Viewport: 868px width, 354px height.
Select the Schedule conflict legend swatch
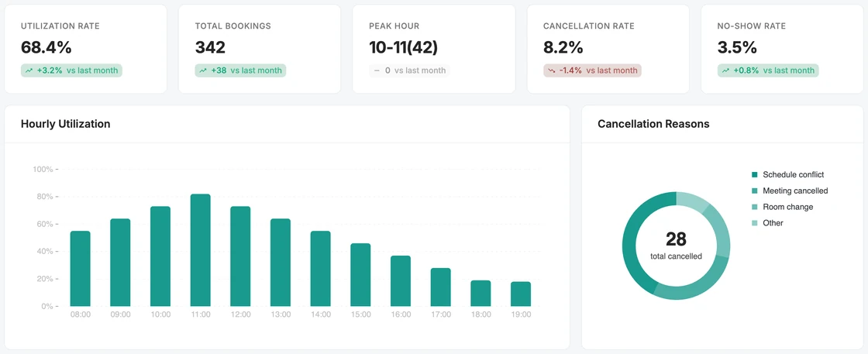755,175
